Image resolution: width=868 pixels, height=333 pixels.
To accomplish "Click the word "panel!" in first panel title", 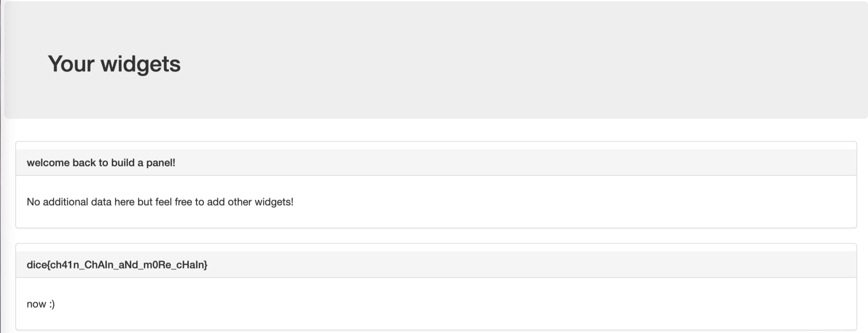I will click(x=160, y=163).
